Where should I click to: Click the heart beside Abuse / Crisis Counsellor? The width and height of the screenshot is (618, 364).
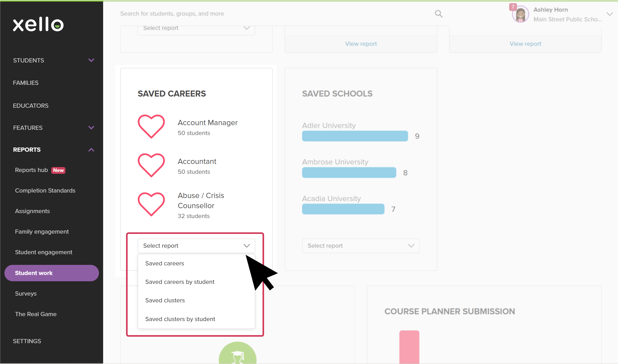pos(151,204)
